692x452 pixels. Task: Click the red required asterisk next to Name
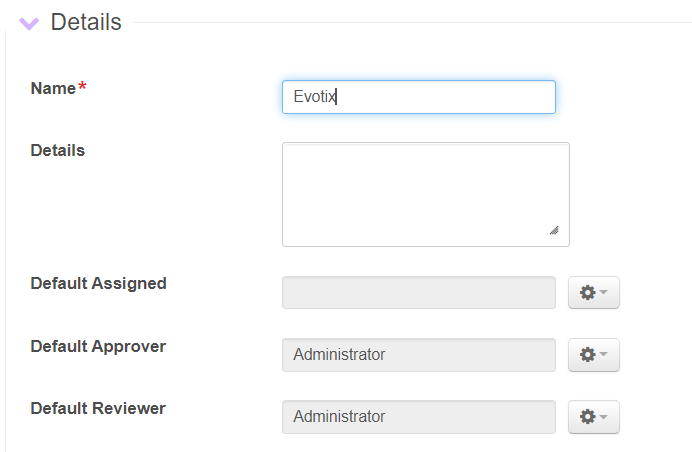tap(82, 88)
